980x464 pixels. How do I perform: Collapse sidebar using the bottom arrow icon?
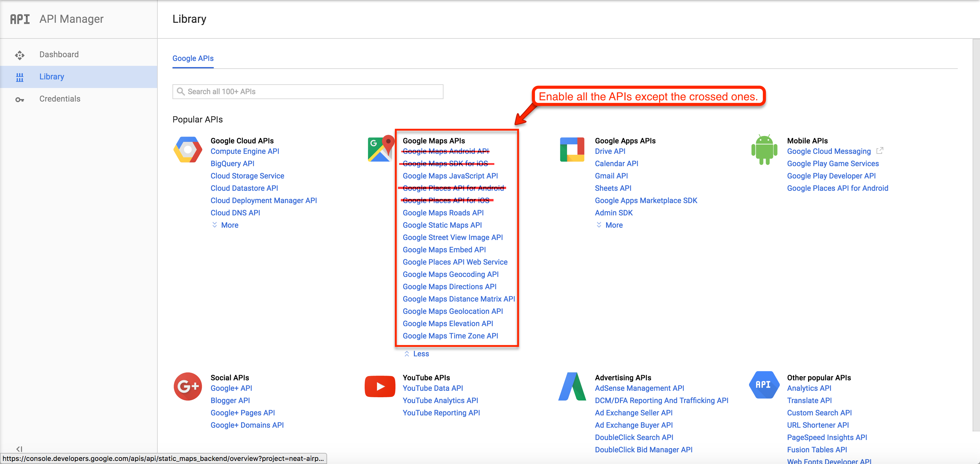point(19,449)
